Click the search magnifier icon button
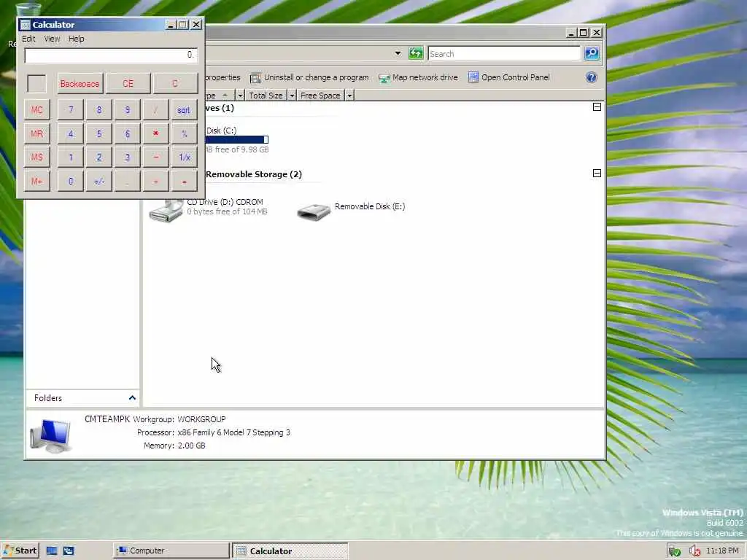 [x=592, y=53]
